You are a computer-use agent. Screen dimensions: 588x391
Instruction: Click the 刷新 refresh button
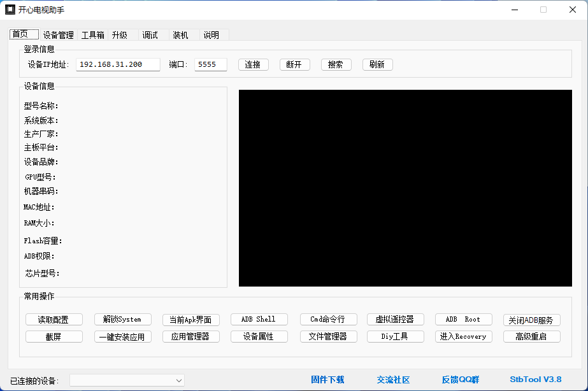click(x=377, y=64)
